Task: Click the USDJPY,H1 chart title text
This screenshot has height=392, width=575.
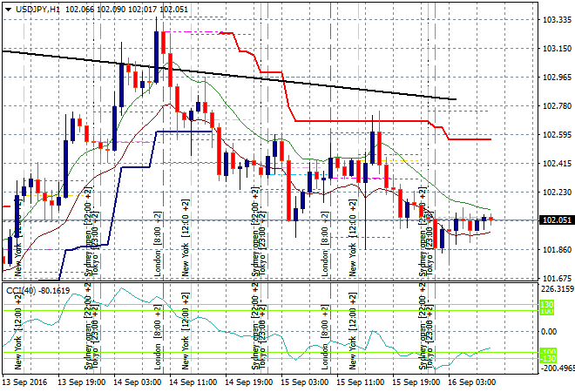Action: (x=37, y=10)
